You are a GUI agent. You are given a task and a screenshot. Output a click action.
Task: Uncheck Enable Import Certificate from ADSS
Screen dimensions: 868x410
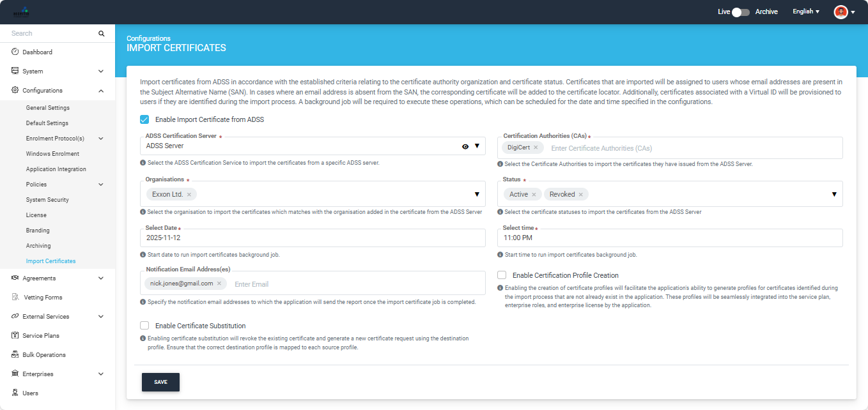click(x=144, y=119)
